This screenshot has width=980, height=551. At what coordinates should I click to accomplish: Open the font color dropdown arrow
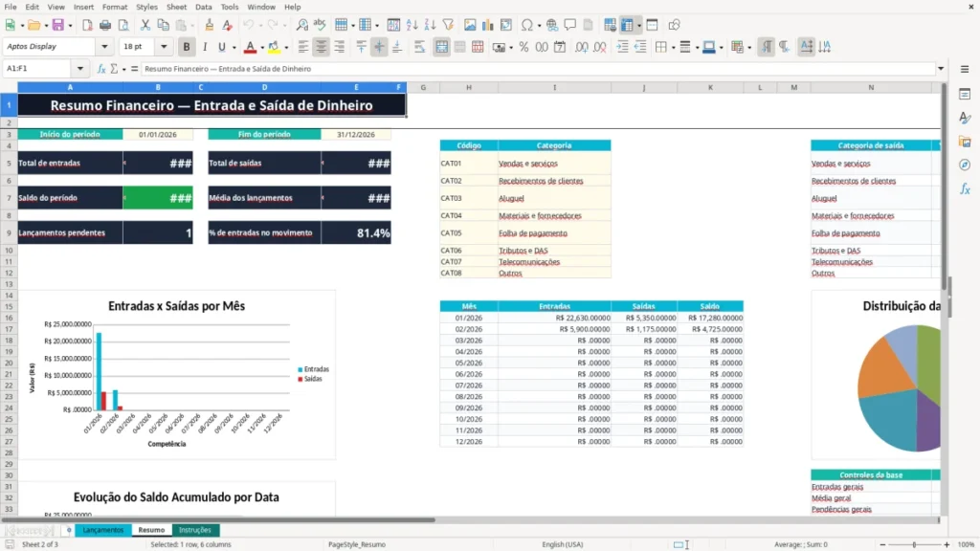pos(262,48)
